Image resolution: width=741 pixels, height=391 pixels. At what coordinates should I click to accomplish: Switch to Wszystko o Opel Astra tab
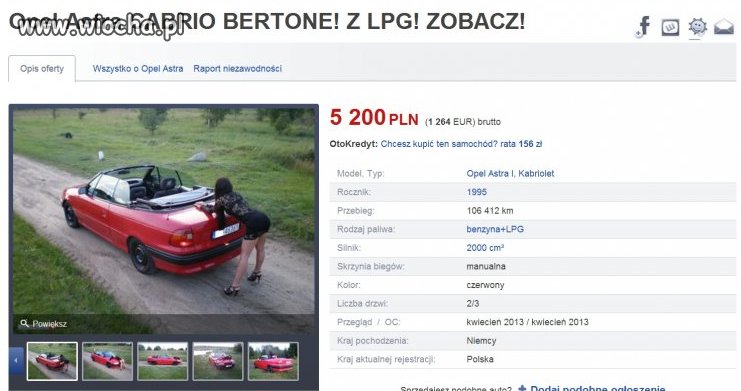click(138, 69)
